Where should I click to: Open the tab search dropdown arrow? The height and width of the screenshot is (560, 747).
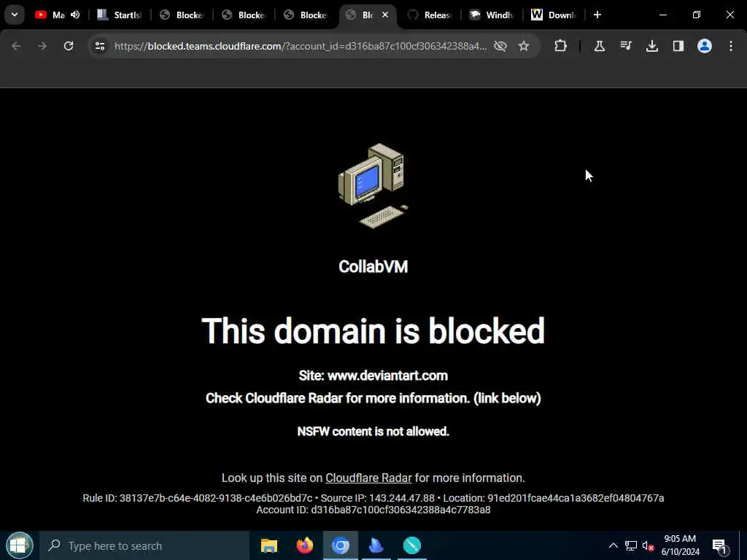tap(15, 15)
